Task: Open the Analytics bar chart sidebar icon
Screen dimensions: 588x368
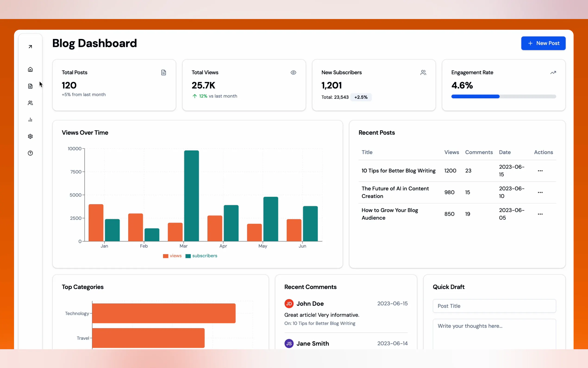Action: coord(30,120)
